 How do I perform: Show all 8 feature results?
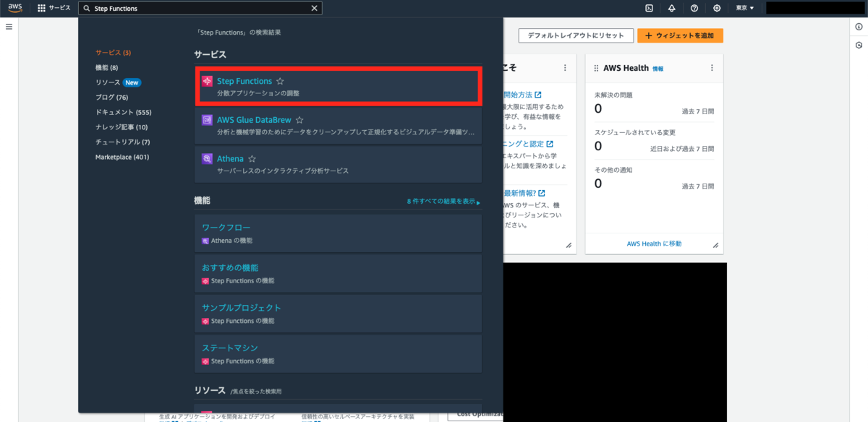(443, 202)
